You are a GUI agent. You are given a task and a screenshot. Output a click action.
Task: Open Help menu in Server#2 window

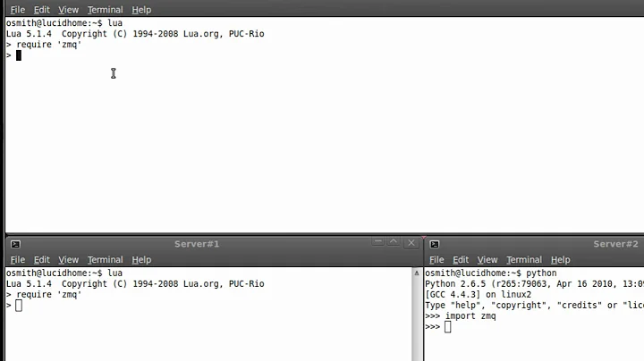click(560, 260)
